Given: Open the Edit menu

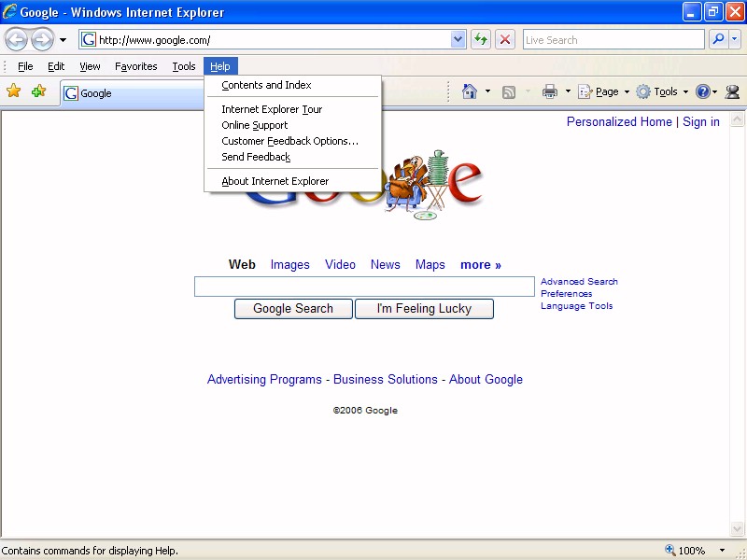Looking at the screenshot, I should pos(56,66).
